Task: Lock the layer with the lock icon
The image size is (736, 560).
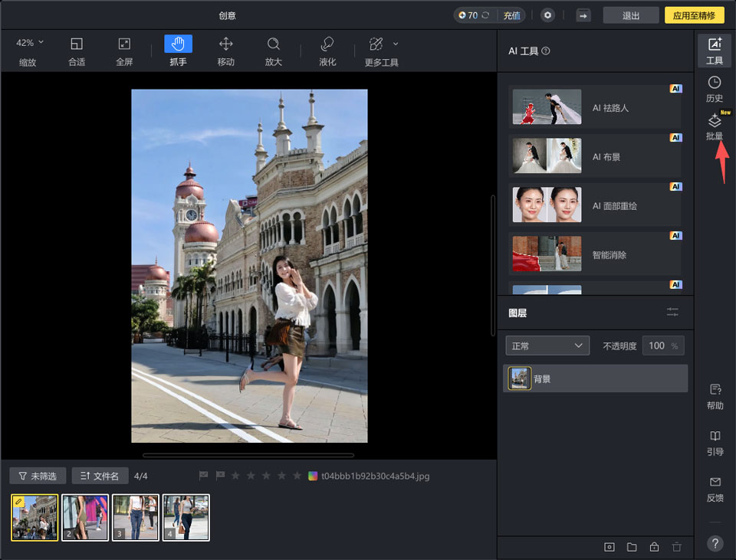Action: (x=655, y=547)
